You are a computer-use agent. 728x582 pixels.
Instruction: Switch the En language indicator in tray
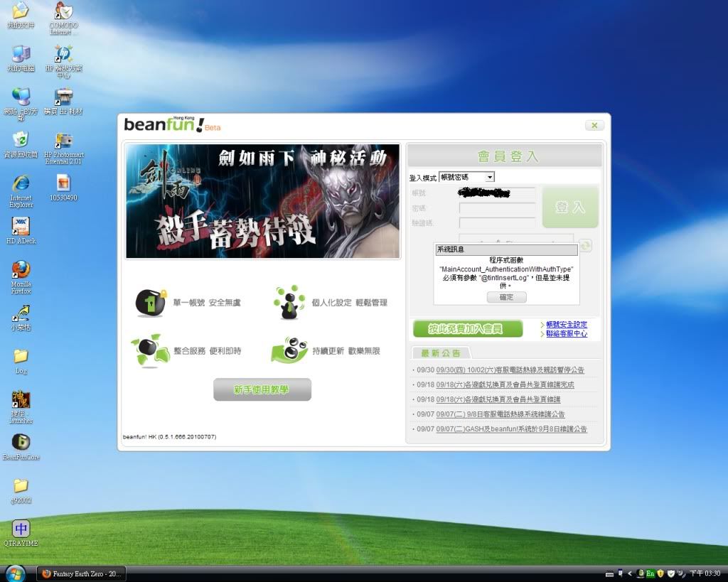tap(650, 573)
